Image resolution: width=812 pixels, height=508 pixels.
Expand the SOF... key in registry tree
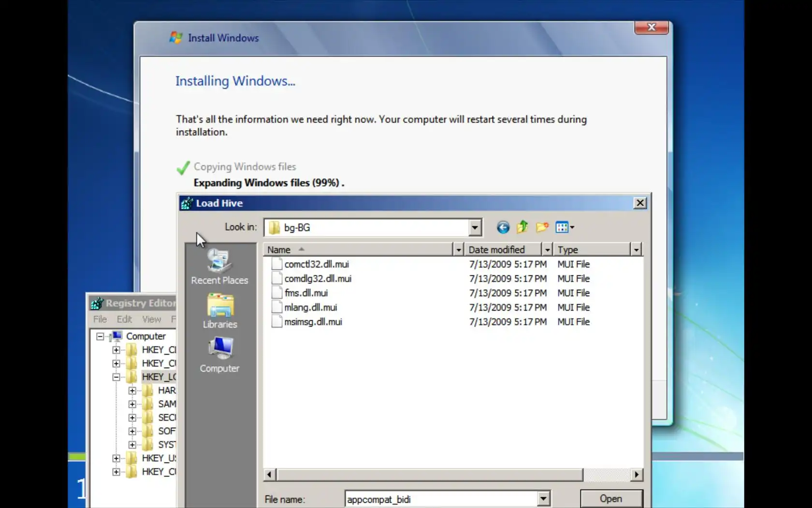coord(132,431)
